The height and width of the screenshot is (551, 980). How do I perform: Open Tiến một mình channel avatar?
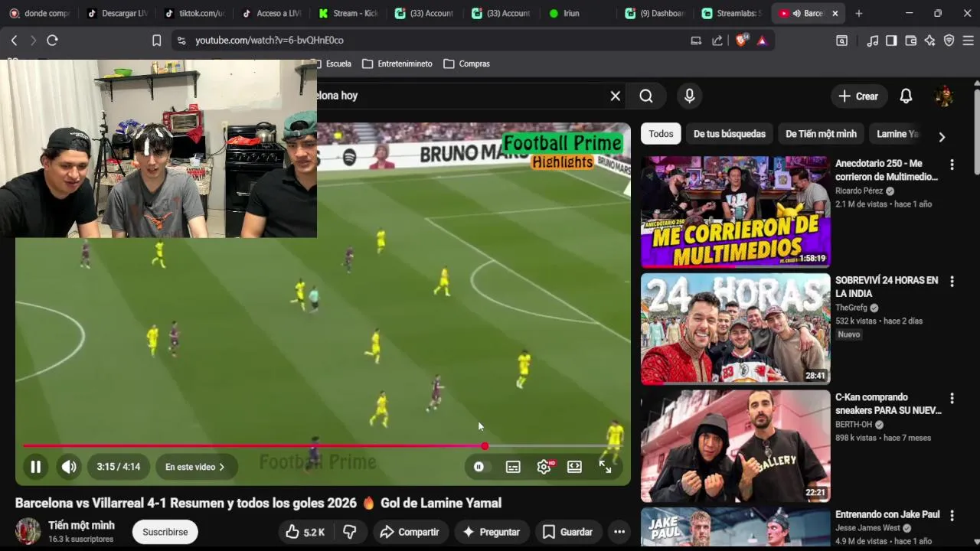click(x=28, y=531)
